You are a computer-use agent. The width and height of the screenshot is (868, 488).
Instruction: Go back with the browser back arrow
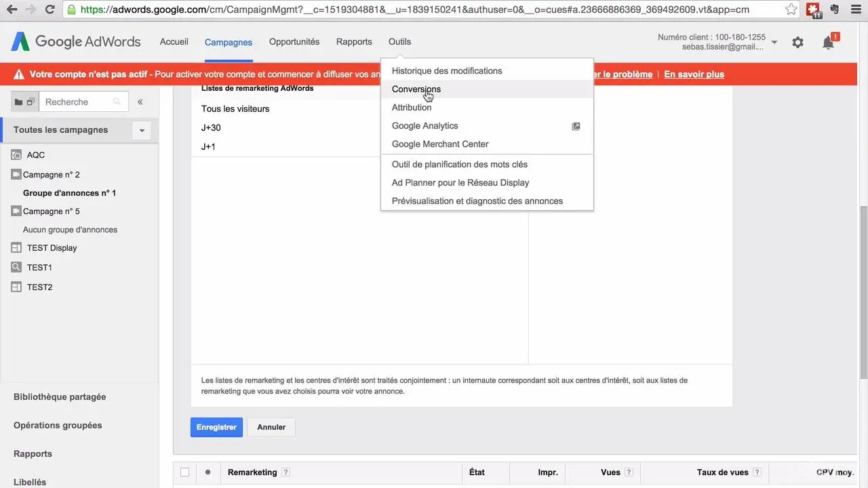pos(12,9)
